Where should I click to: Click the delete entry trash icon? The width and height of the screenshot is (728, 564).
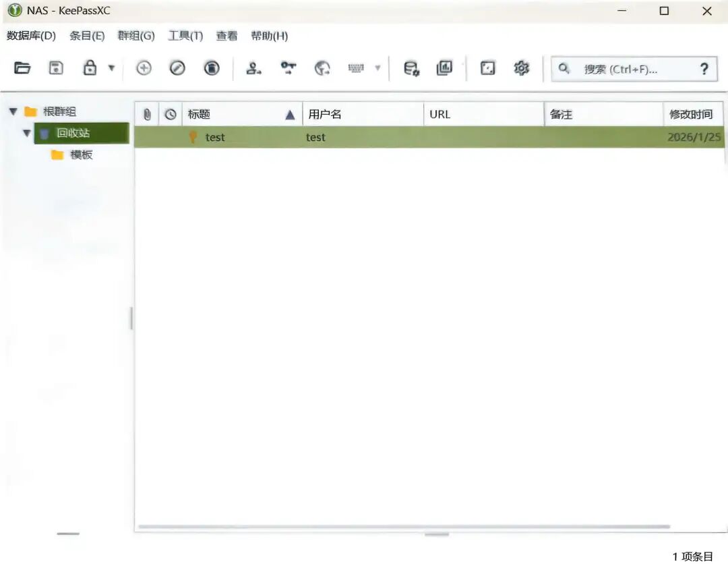212,68
